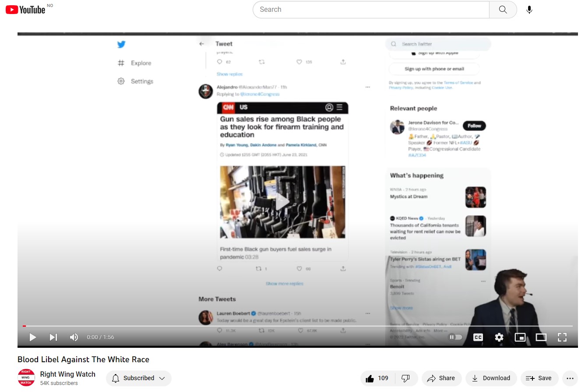The image size is (585, 392).
Task: Enable theater mode
Action: (x=541, y=337)
